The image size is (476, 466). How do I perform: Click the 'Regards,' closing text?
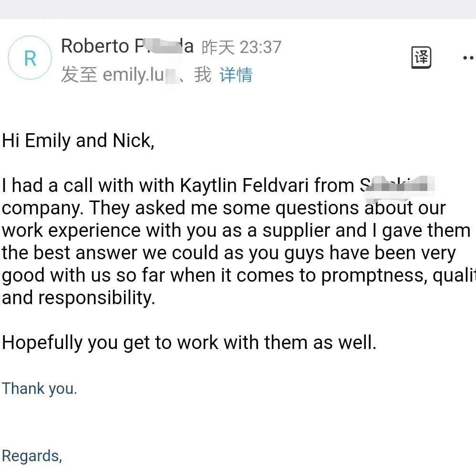point(32,456)
